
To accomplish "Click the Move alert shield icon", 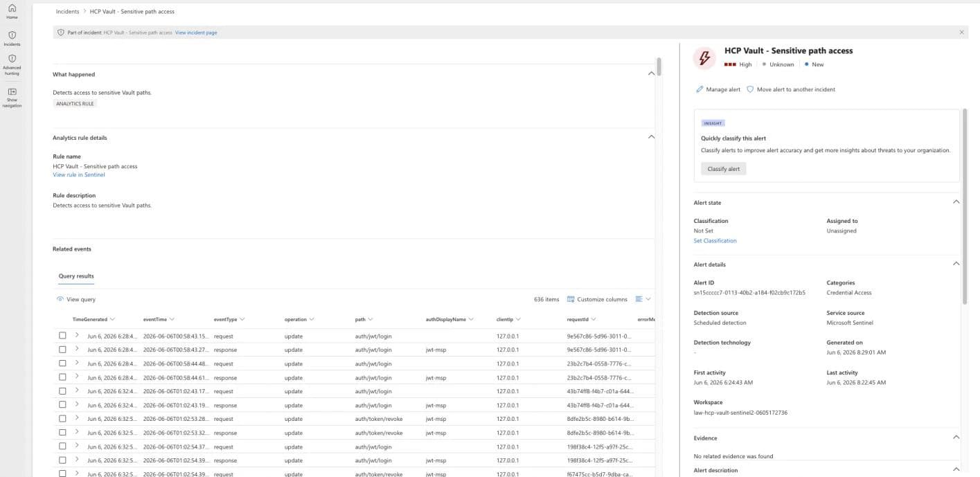I will click(750, 89).
